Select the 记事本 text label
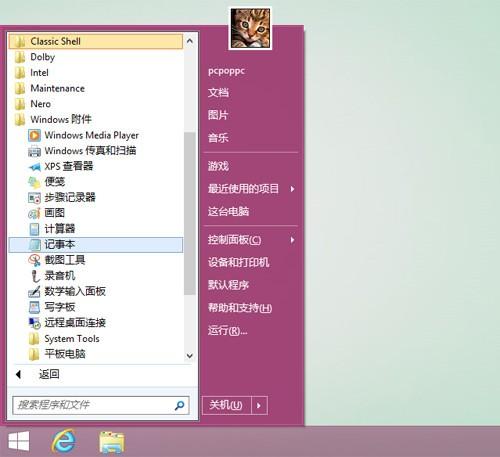This screenshot has height=457, width=500. click(60, 245)
